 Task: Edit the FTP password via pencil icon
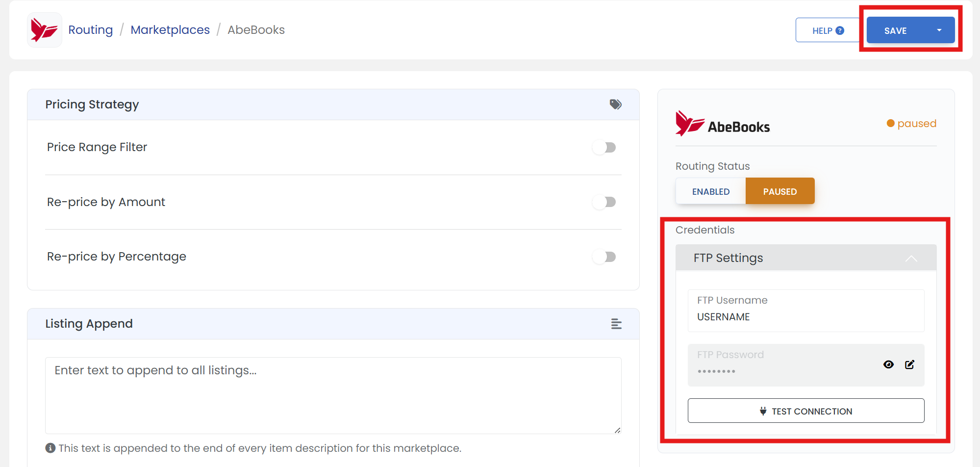click(910, 364)
